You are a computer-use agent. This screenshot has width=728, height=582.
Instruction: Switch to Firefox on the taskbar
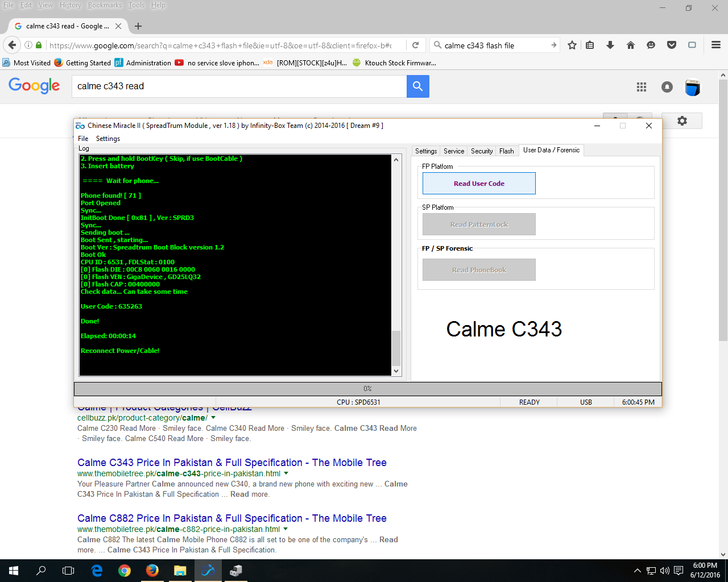pyautogui.click(x=152, y=571)
